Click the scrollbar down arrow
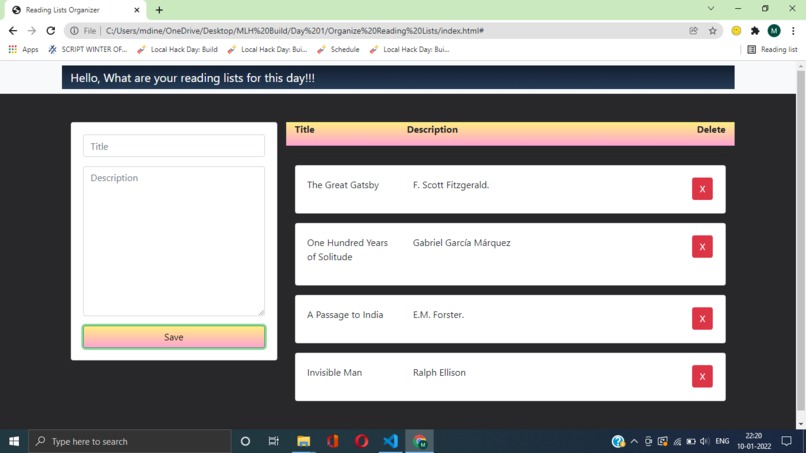The width and height of the screenshot is (806, 453). click(800, 424)
